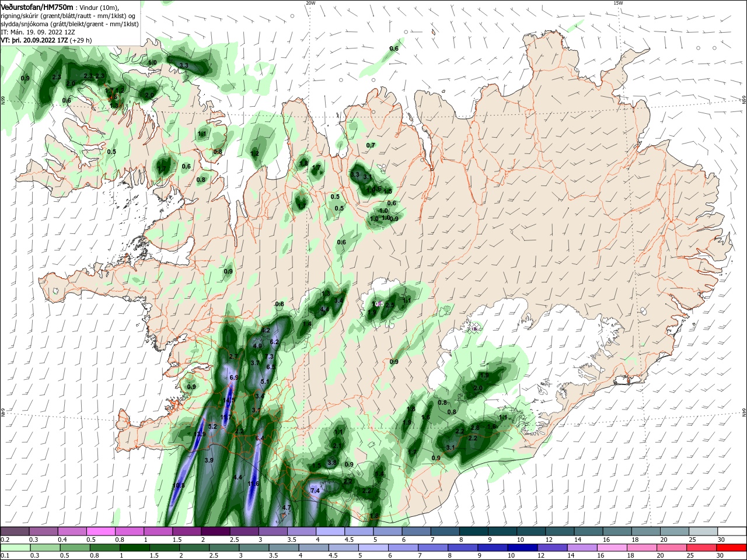Select the 6.2 precipitation value
Screen dimensions: 747x560
coord(274,342)
